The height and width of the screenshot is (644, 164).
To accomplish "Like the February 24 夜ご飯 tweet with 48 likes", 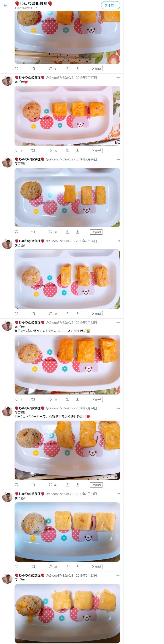I will click(50, 485).
